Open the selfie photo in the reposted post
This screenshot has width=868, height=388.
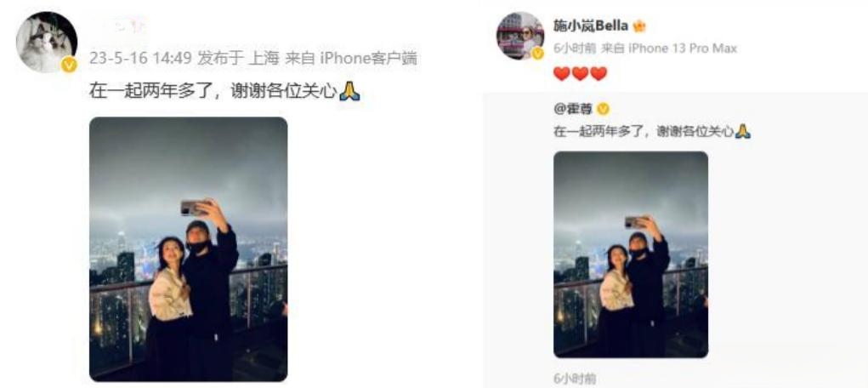(631, 254)
